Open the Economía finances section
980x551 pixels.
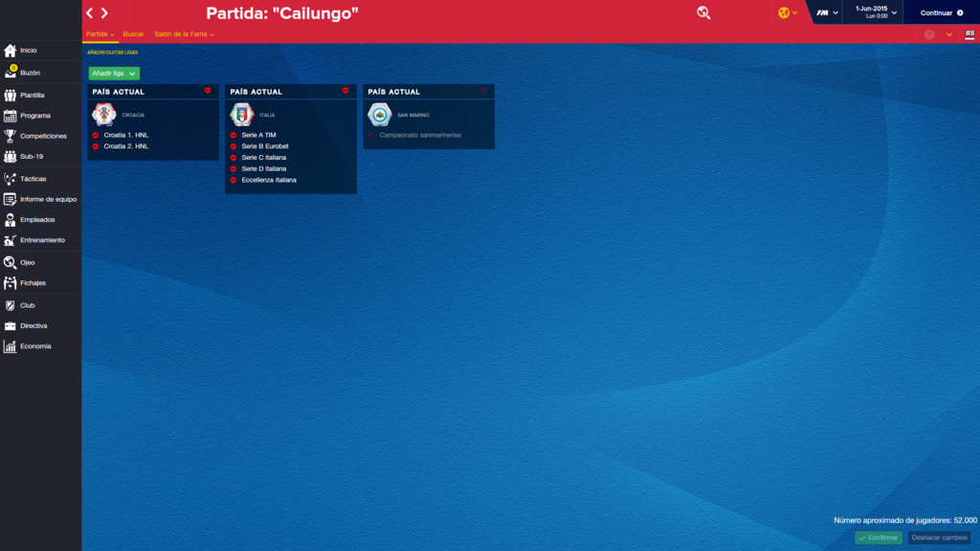coord(35,346)
